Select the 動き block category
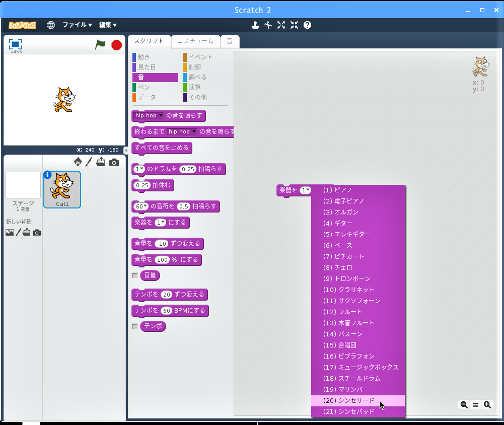Screen dimensions: 504x425 point(144,57)
